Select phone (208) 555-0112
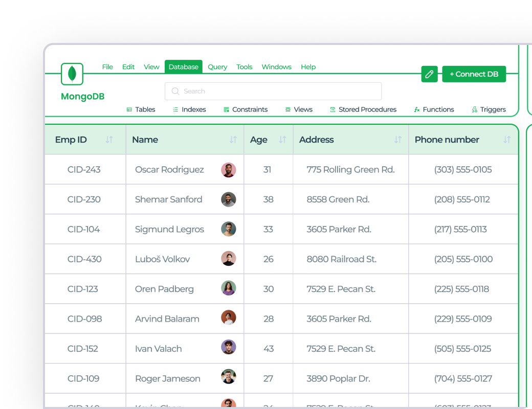The image size is (532, 409). point(462,199)
